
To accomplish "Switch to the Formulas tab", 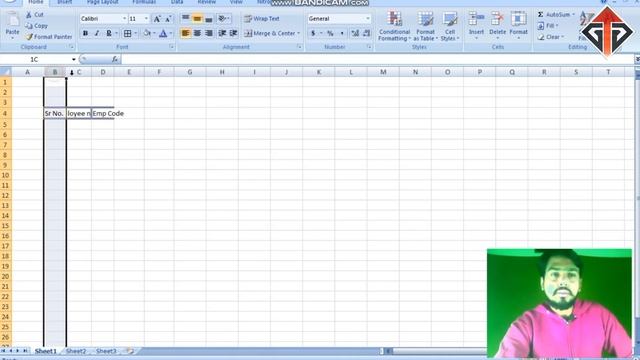I will [x=144, y=2].
